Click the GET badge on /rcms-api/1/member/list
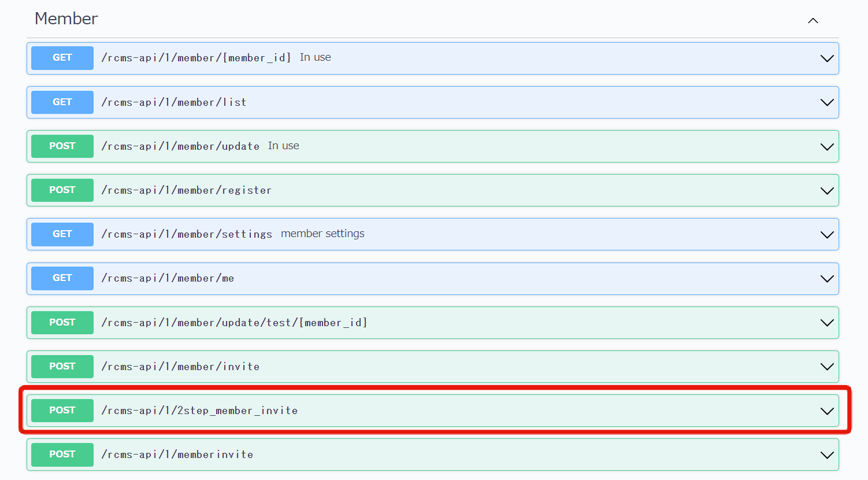Image resolution: width=868 pixels, height=480 pixels. tap(62, 102)
